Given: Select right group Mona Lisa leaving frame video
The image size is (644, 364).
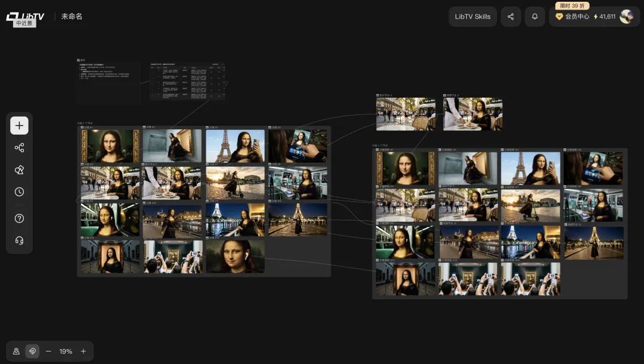Looking at the screenshot, I should [x=468, y=168].
